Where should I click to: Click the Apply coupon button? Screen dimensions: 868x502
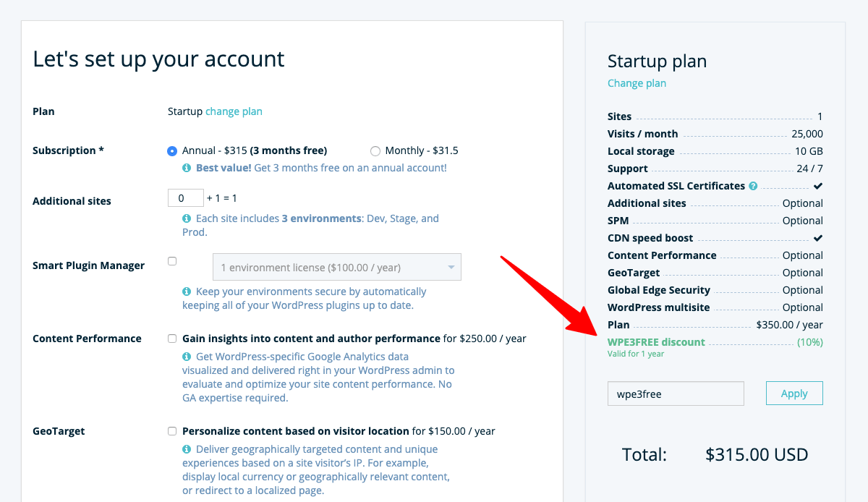(x=794, y=393)
